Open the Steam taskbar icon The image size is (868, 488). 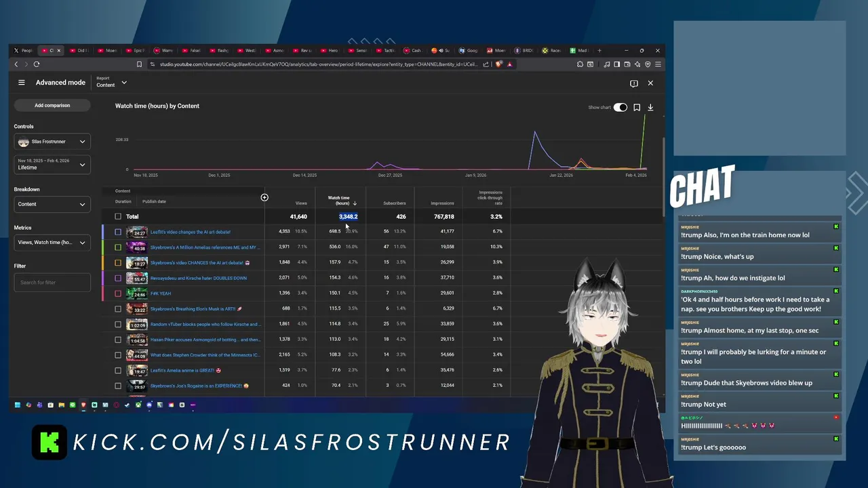127,405
